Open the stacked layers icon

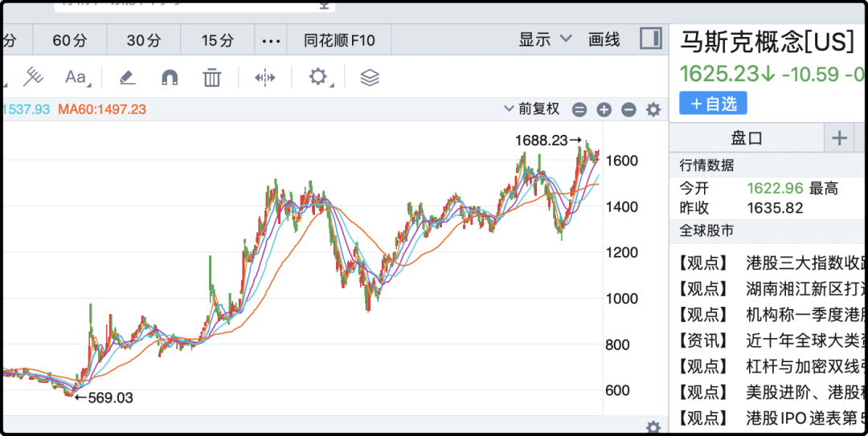(x=369, y=77)
